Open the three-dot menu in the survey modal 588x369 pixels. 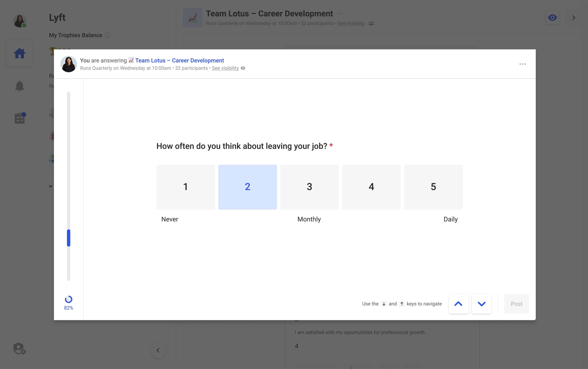pyautogui.click(x=523, y=64)
